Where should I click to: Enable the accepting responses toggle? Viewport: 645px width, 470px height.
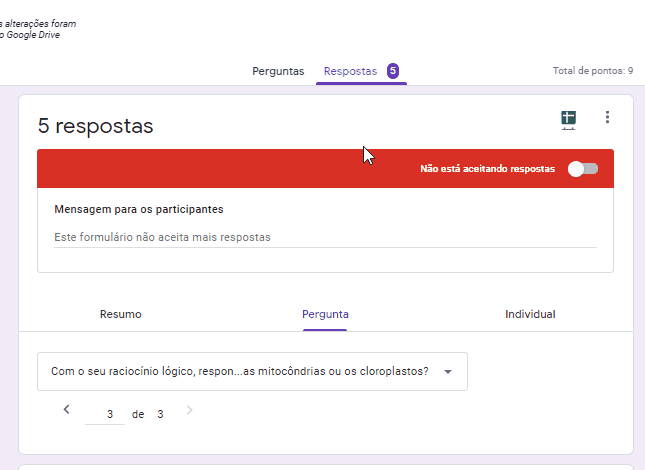click(582, 169)
